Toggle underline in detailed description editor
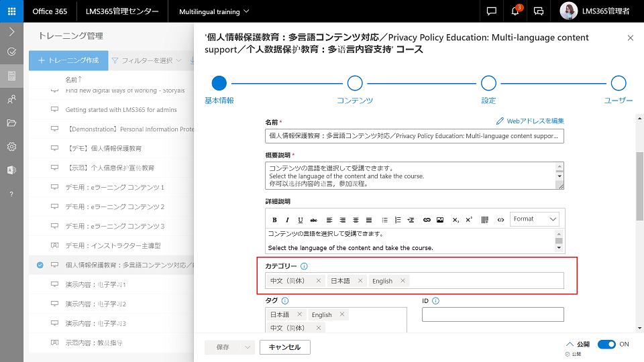 [301, 220]
